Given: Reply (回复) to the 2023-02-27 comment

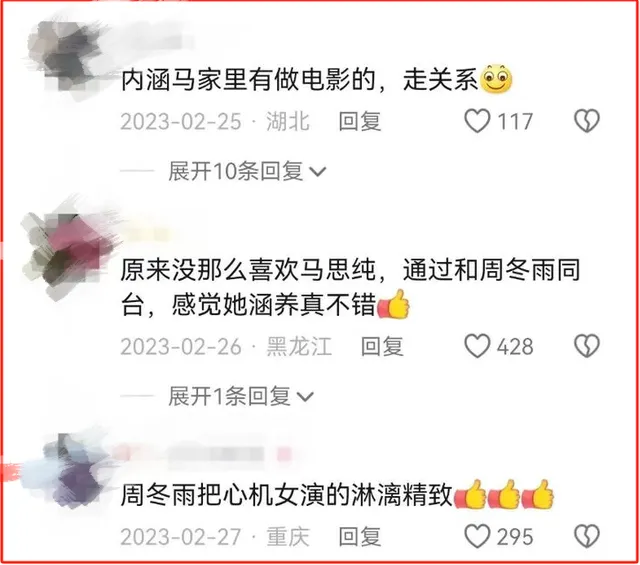Looking at the screenshot, I should pos(360,536).
